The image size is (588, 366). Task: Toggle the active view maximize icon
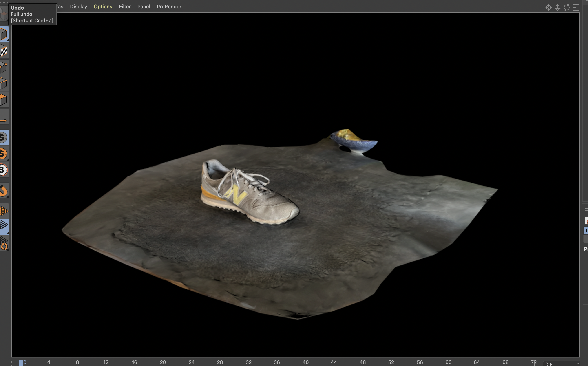click(576, 7)
